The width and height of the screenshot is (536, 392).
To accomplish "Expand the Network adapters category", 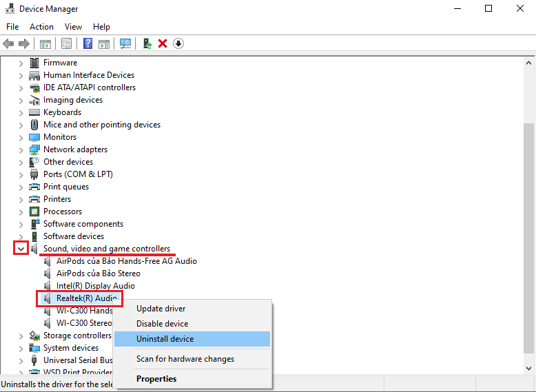I will pos(21,149).
